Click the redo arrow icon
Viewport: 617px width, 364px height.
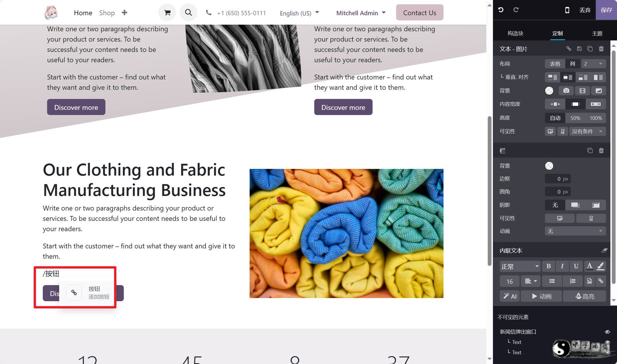(516, 10)
